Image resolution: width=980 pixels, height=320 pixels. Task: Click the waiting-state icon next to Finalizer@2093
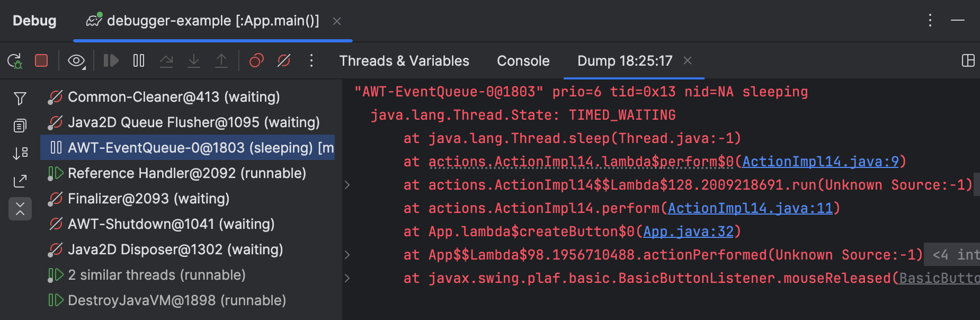[56, 199]
